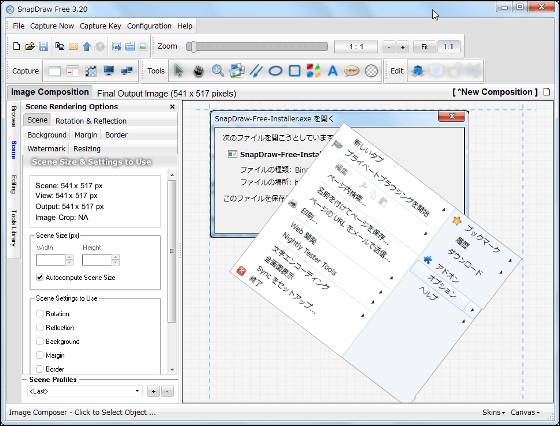This screenshot has height=426, width=560.
Task: Select the checkered region capture icon
Action: (x=91, y=71)
